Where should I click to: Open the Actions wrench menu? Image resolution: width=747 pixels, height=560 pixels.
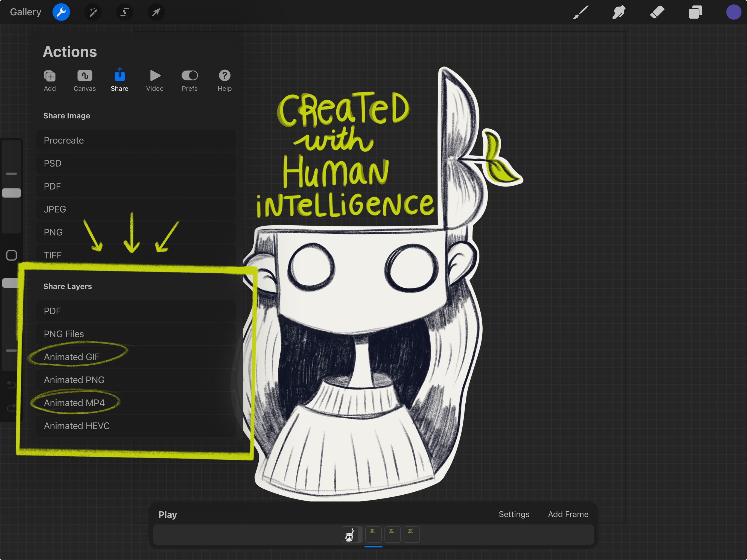tap(61, 12)
